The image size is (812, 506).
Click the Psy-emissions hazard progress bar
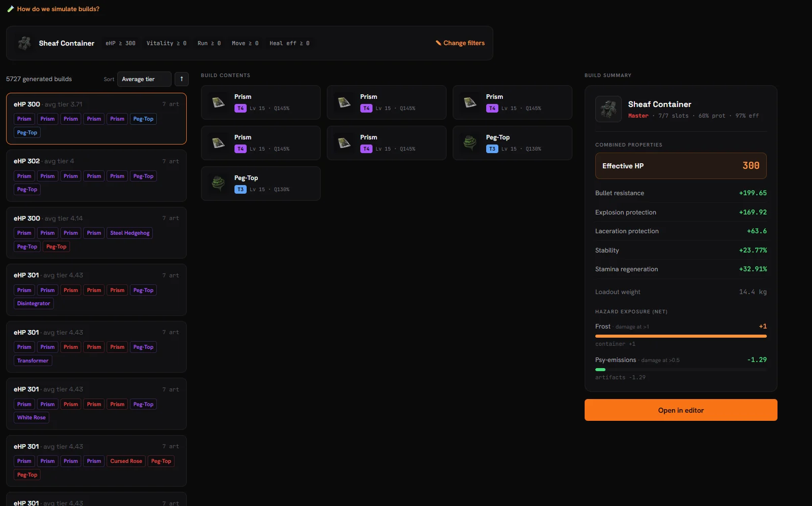click(681, 370)
